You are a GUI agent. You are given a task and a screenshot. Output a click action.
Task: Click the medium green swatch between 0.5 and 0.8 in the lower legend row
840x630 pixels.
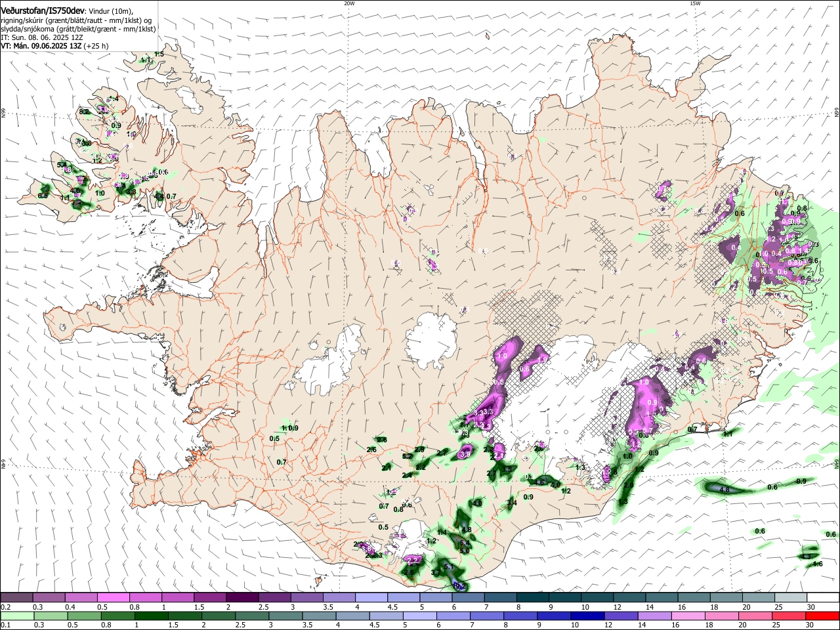tap(85, 616)
